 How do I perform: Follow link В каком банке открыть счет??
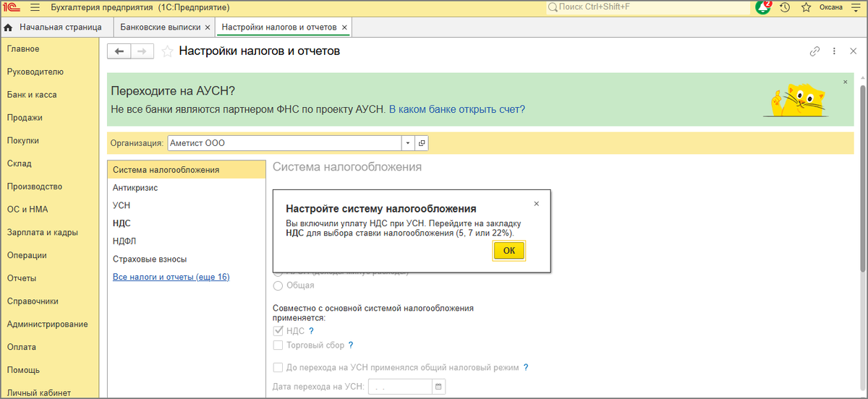(x=457, y=110)
